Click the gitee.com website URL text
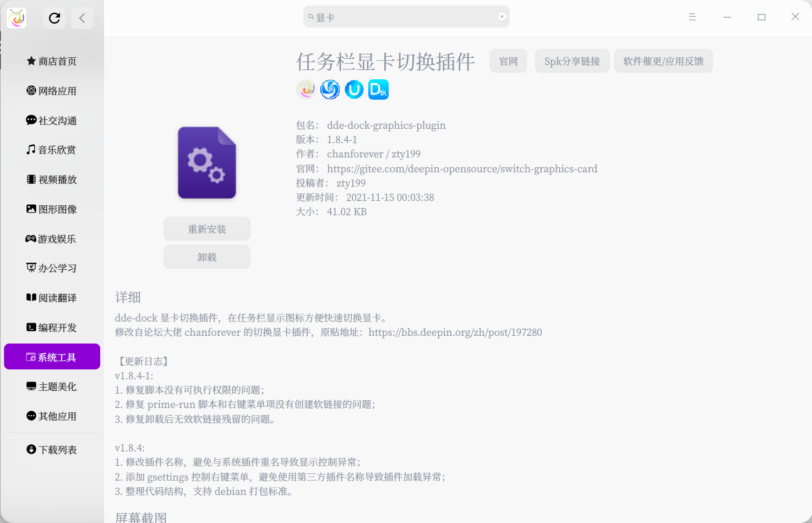This screenshot has width=812, height=523. pos(462,169)
